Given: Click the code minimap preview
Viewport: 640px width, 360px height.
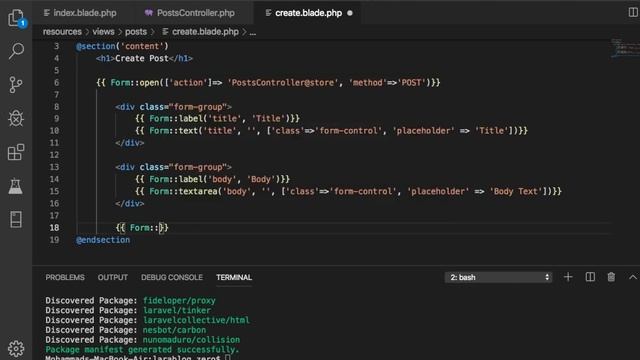Looking at the screenshot, I should [x=624, y=48].
